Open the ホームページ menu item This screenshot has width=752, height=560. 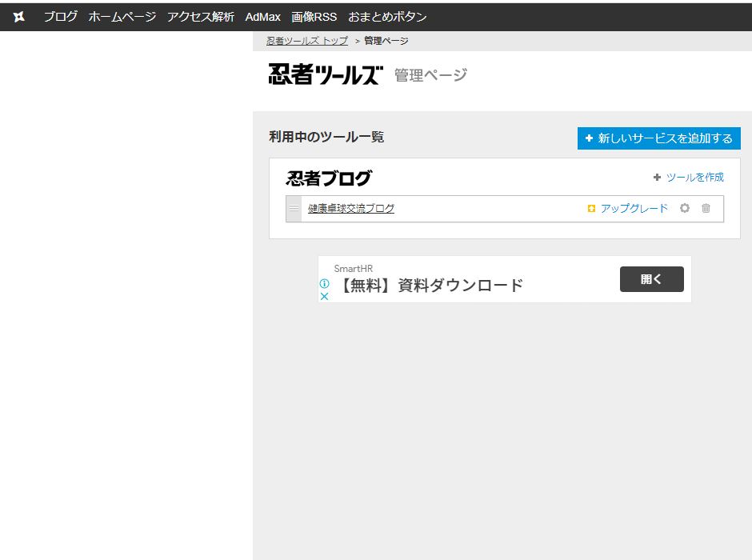tap(122, 17)
